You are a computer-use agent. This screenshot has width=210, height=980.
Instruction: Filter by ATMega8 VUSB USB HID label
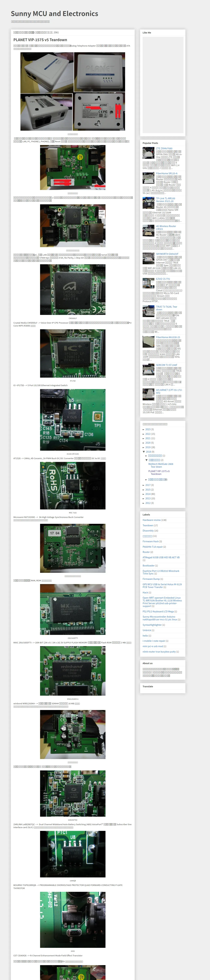tap(161, 557)
